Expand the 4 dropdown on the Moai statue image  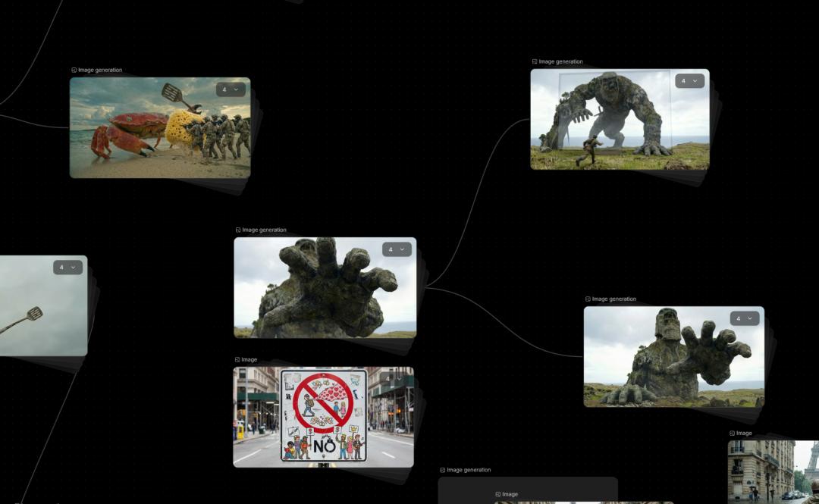coord(745,318)
